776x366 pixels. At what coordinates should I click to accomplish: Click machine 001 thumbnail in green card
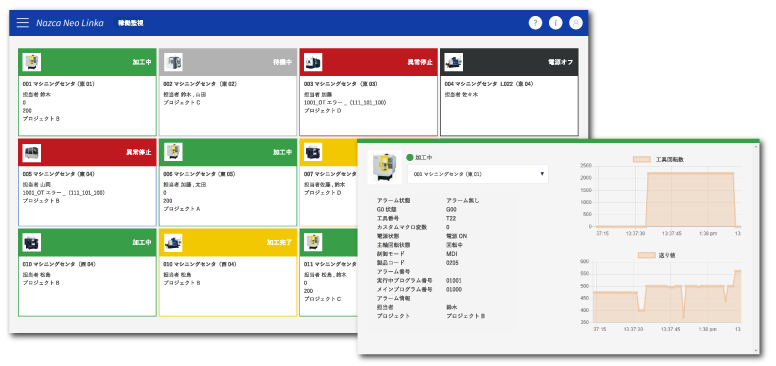point(32,62)
